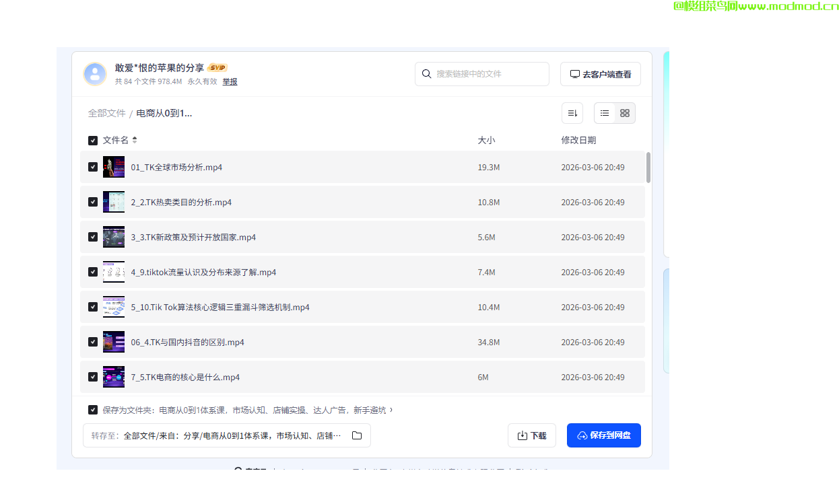Open thumbnail of 3_3.TK新政策及预计开放国家.mp4
The height and width of the screenshot is (504, 839).
coord(114,237)
